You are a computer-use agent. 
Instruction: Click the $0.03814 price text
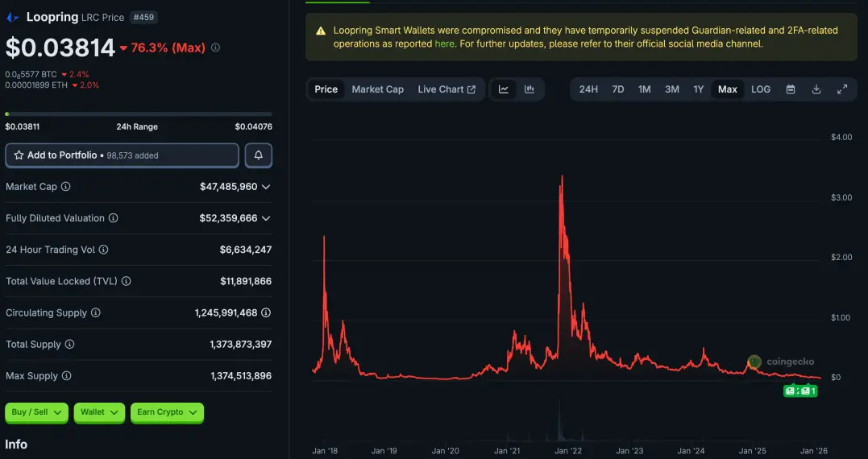[x=60, y=48]
